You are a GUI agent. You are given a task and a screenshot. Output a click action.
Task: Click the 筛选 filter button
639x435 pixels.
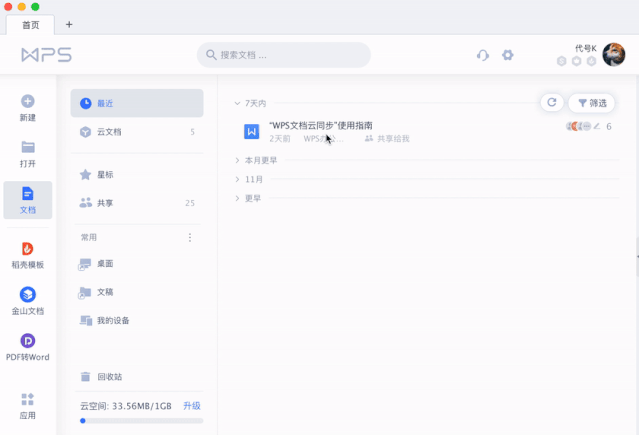[591, 103]
